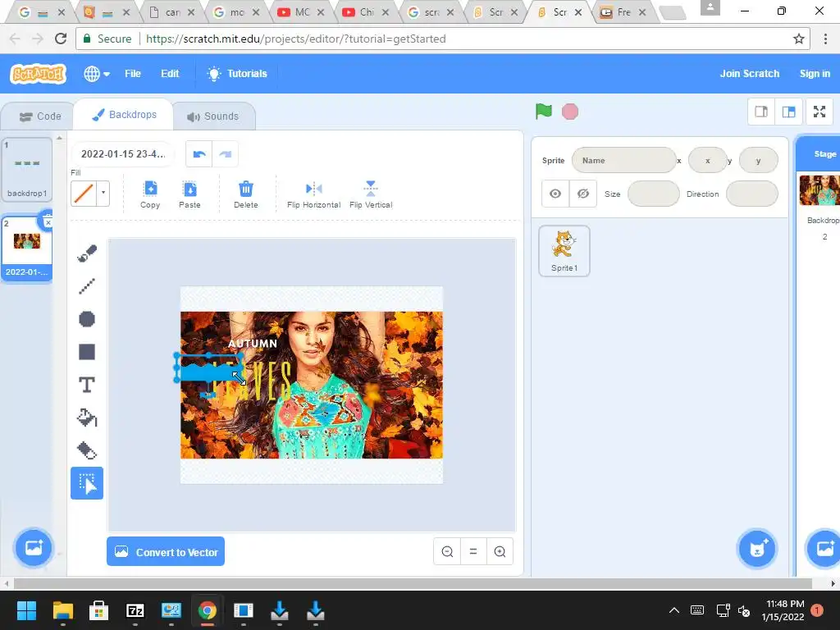Viewport: 840px width, 630px height.
Task: Select Sprite1 in the sprite list
Action: (x=564, y=251)
